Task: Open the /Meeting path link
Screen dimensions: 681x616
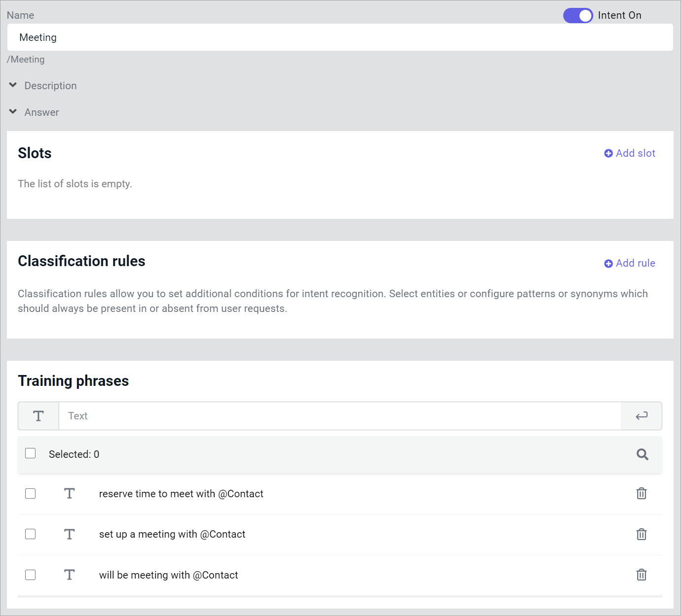Action: 26,59
